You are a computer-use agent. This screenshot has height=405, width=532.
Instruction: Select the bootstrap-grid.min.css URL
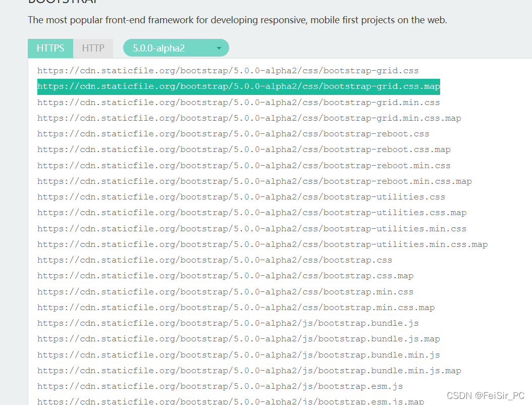click(x=239, y=103)
